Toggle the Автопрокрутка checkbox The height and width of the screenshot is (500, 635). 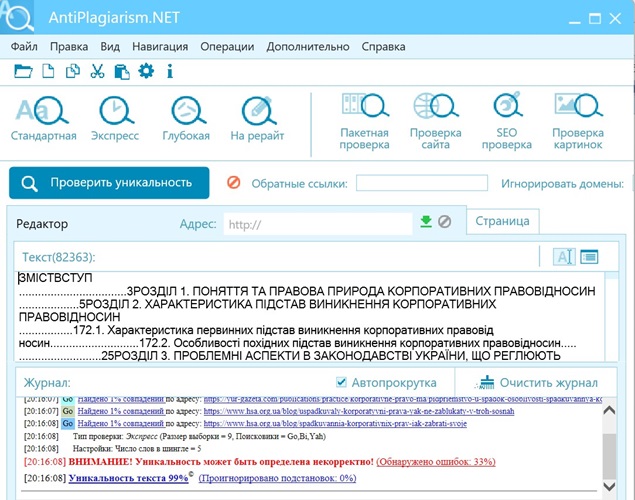[x=341, y=382]
